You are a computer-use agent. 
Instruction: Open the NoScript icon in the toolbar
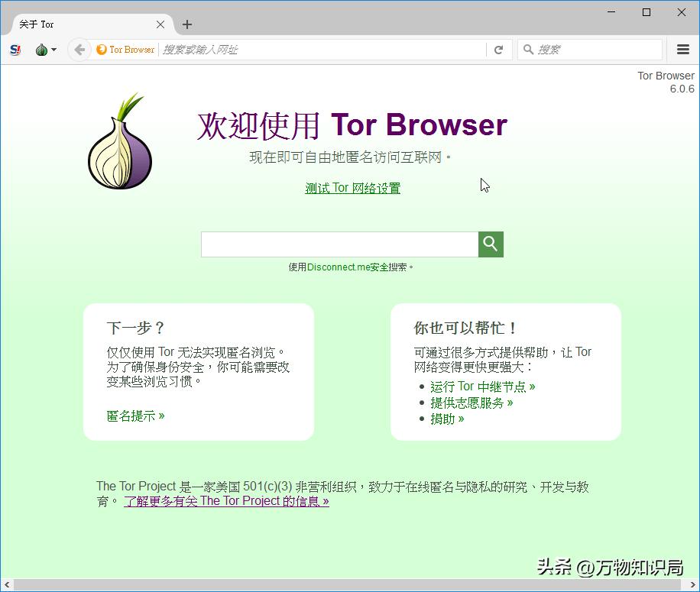coord(15,50)
